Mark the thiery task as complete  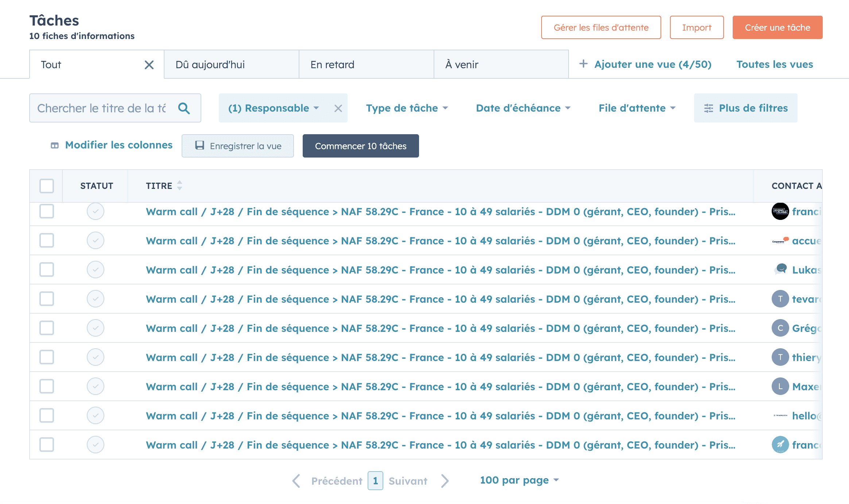pyautogui.click(x=96, y=357)
